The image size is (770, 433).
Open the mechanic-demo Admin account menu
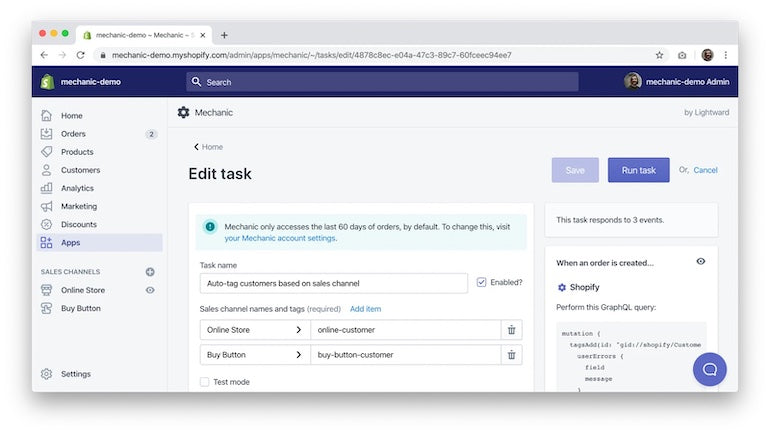[677, 82]
